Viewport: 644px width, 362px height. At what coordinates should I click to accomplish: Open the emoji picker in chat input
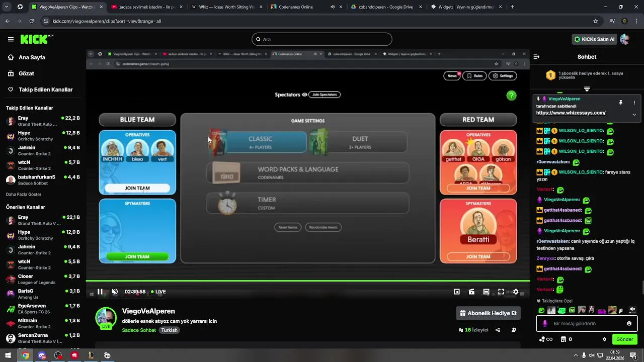[629, 323]
